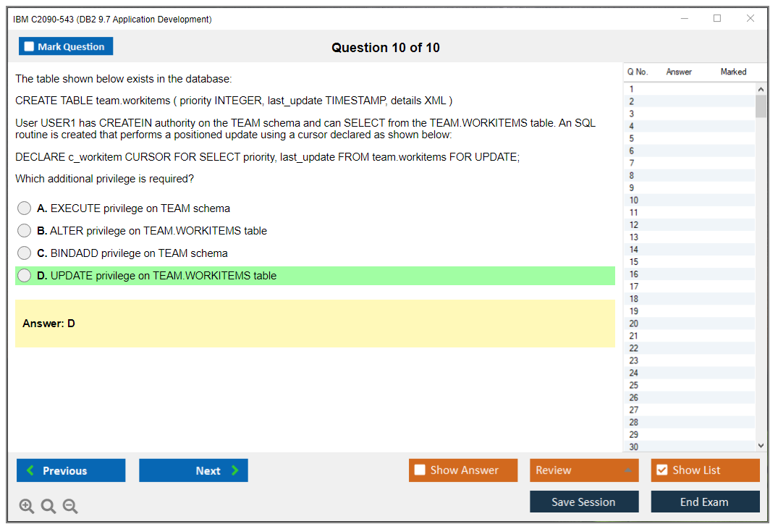This screenshot has width=778, height=532.
Task: Select question 16 in the list
Action: (634, 274)
